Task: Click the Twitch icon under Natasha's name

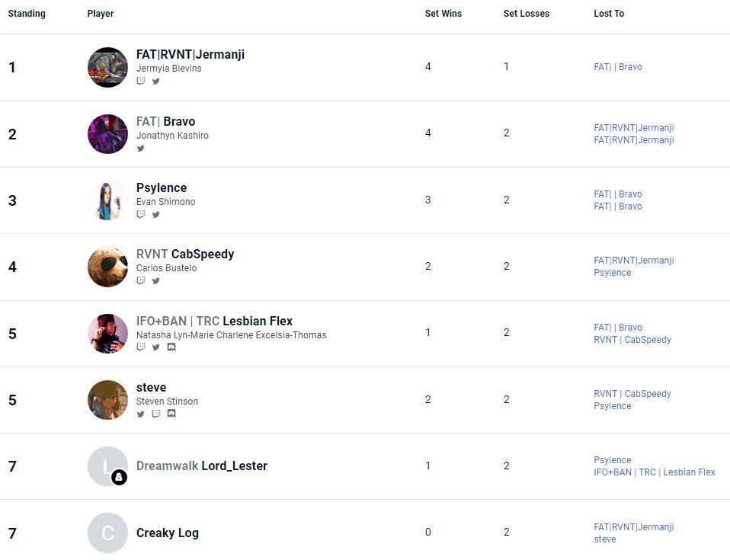Action: coord(141,347)
